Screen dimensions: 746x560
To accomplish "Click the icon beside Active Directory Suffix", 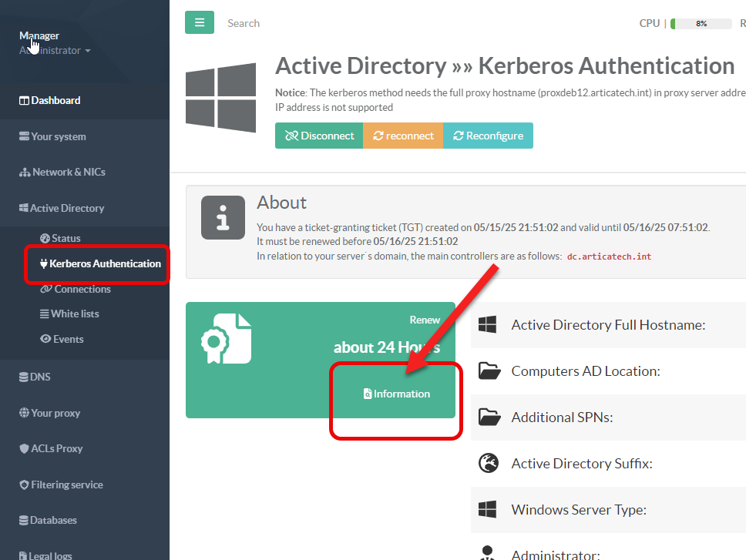I will 488,464.
